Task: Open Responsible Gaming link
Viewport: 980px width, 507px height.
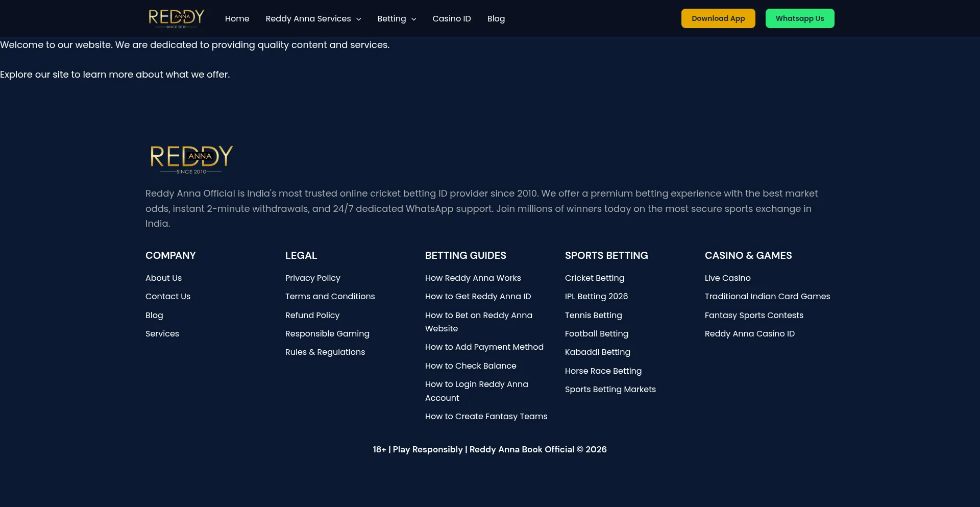Action: click(327, 333)
